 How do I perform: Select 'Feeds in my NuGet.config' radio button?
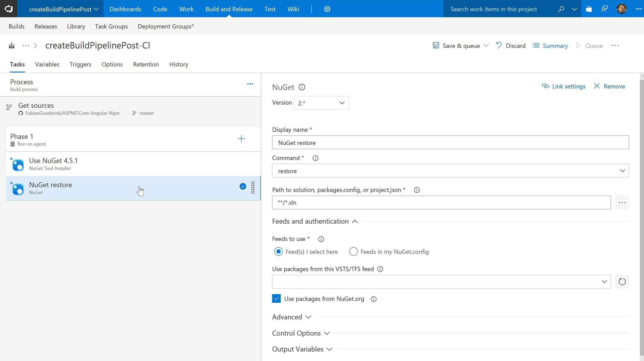[x=353, y=251]
